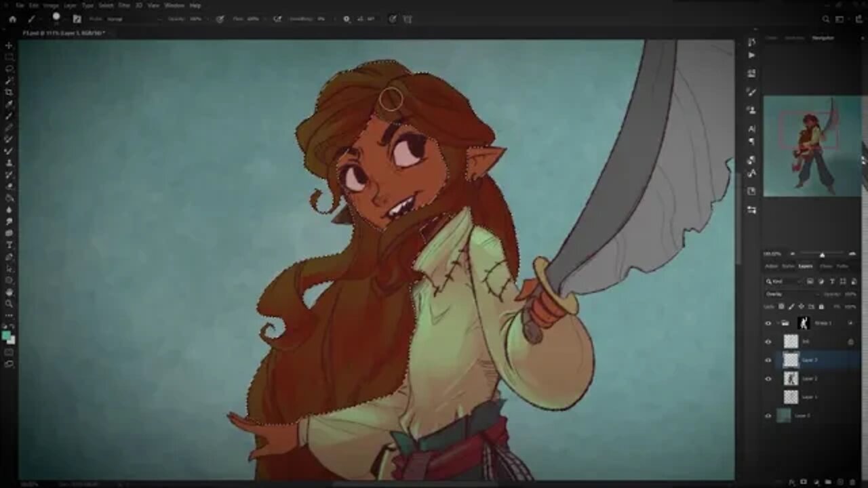Select the Crop tool

(x=9, y=91)
